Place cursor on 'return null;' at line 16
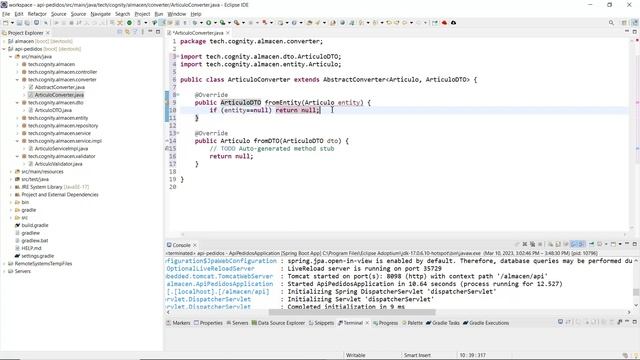Screen dimensions: 640x360 coord(231,156)
